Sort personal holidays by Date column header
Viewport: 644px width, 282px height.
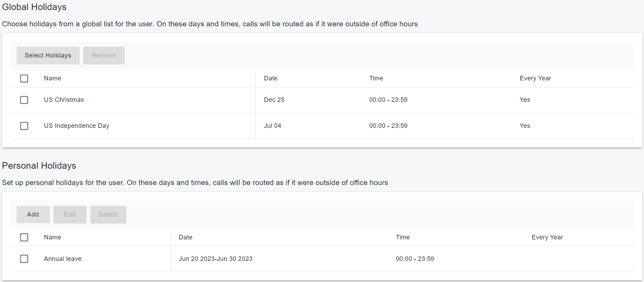click(x=185, y=237)
